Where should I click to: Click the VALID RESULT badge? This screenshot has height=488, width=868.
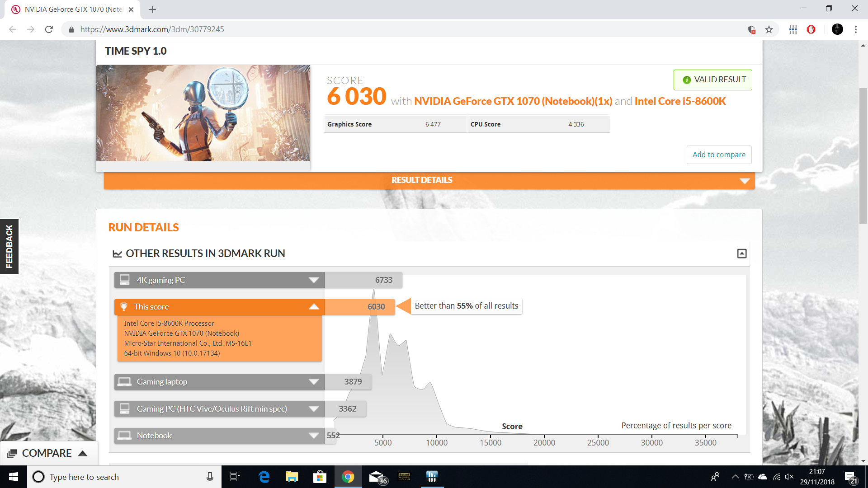713,80
